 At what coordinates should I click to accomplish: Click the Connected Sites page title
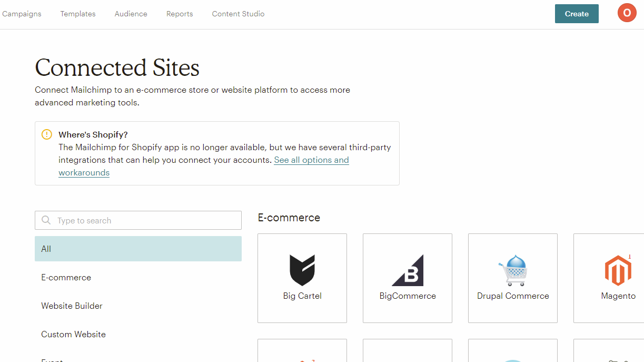pos(117,68)
